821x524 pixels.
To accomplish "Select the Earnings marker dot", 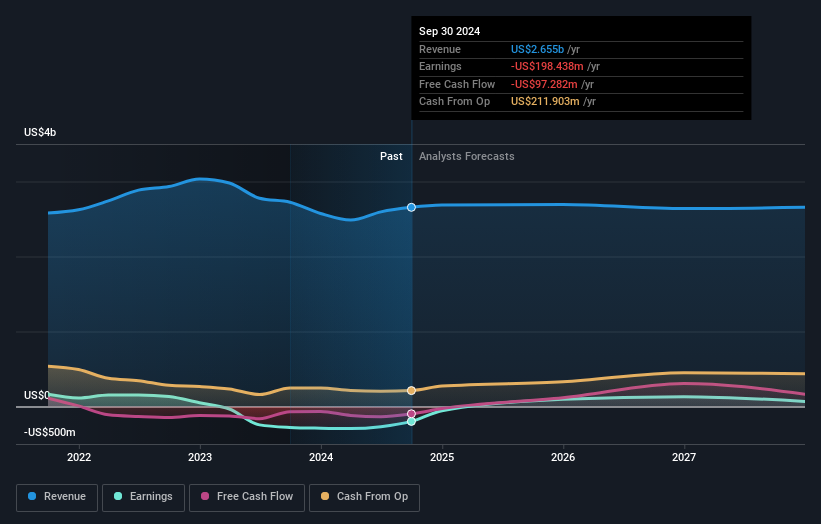I will click(x=412, y=421).
